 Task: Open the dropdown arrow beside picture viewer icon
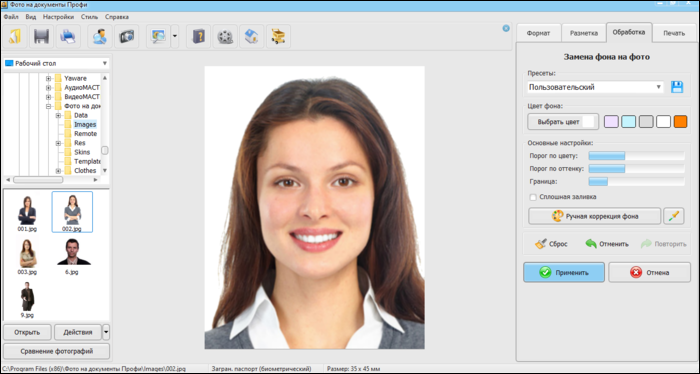pyautogui.click(x=175, y=37)
